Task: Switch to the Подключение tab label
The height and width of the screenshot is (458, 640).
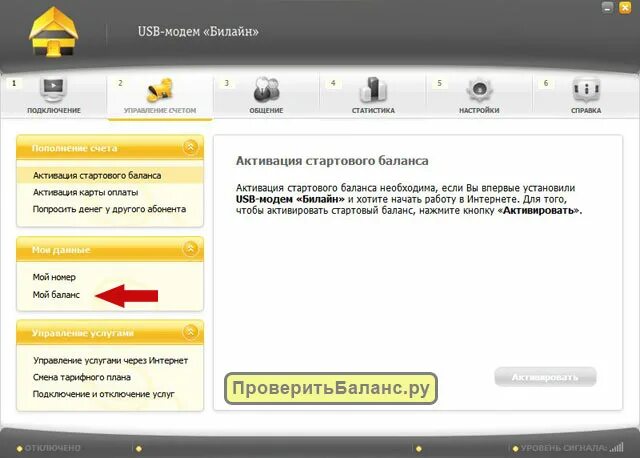Action: (54, 111)
